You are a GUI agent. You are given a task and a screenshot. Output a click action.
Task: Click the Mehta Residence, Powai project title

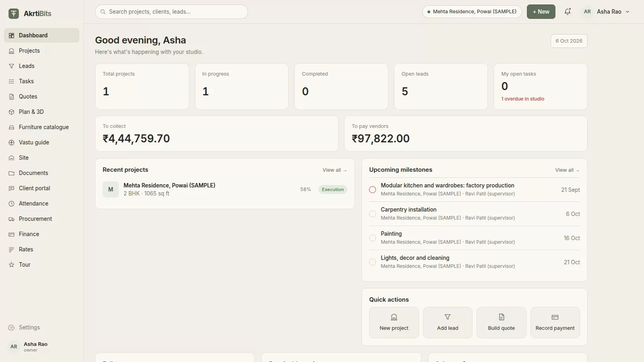[169, 185]
